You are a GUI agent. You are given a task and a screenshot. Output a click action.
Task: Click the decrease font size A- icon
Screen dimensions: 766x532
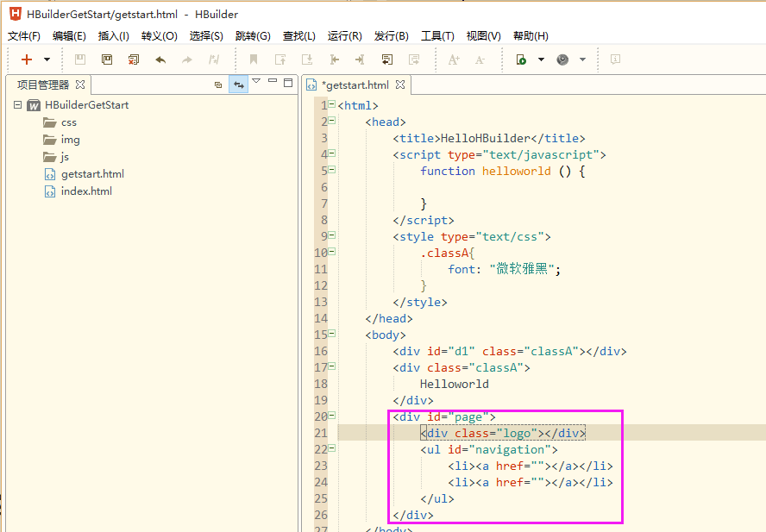[x=480, y=59]
